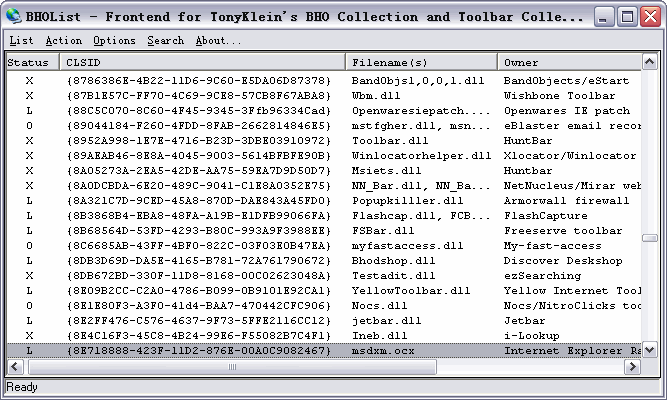
Task: Select the Msiets.dll filename entry
Action: point(386,171)
